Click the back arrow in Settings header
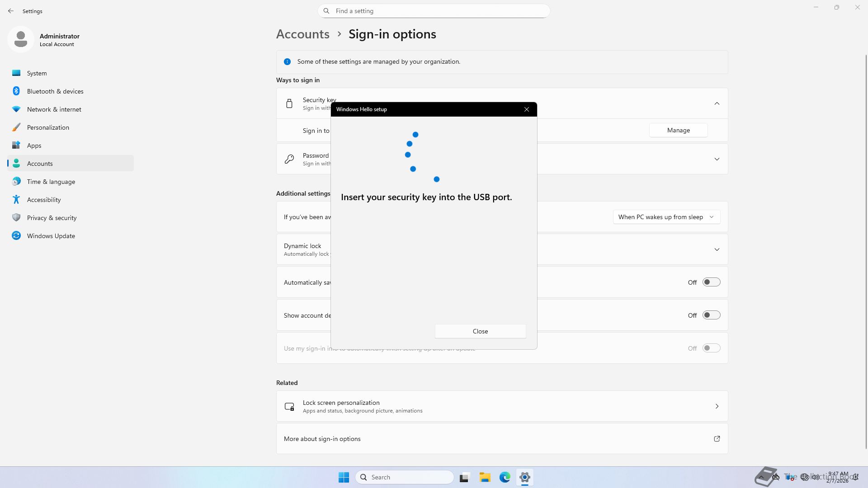868x488 pixels. (11, 11)
